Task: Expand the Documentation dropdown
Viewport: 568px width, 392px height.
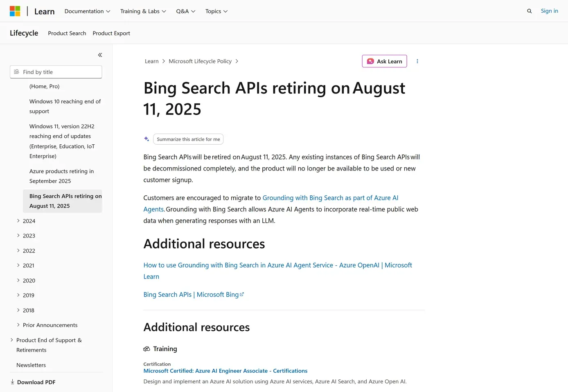Action: [x=87, y=11]
